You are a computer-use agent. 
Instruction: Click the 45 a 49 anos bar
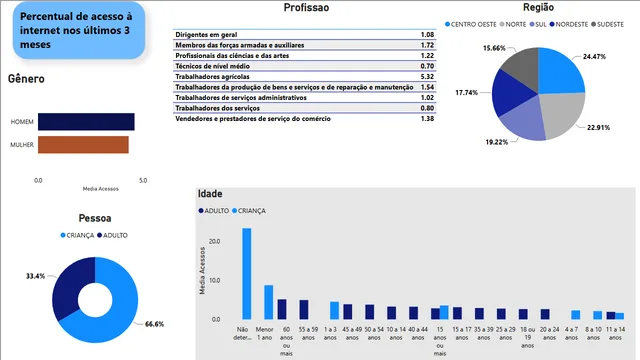click(x=348, y=311)
